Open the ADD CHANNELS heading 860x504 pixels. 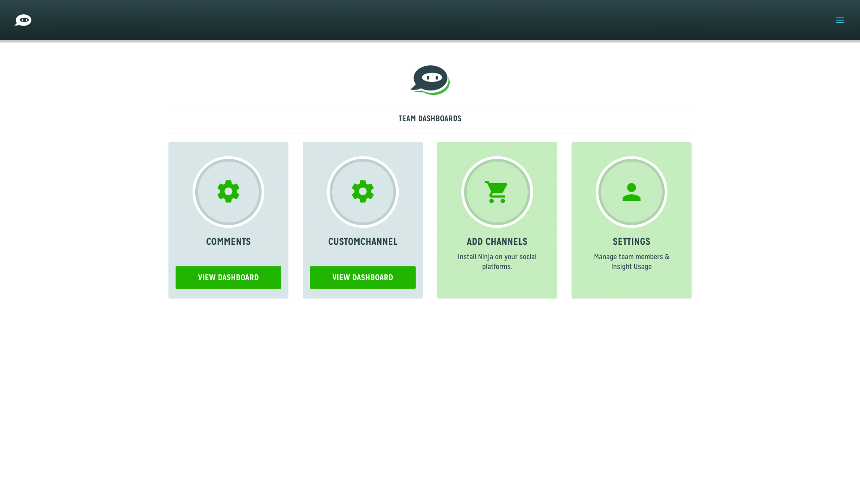pos(497,242)
